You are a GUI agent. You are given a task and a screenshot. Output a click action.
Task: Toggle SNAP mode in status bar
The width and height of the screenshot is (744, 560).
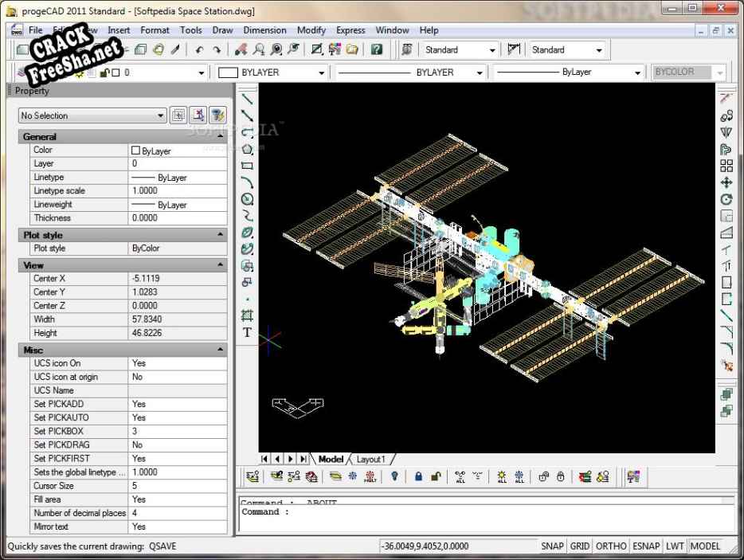[x=552, y=546]
